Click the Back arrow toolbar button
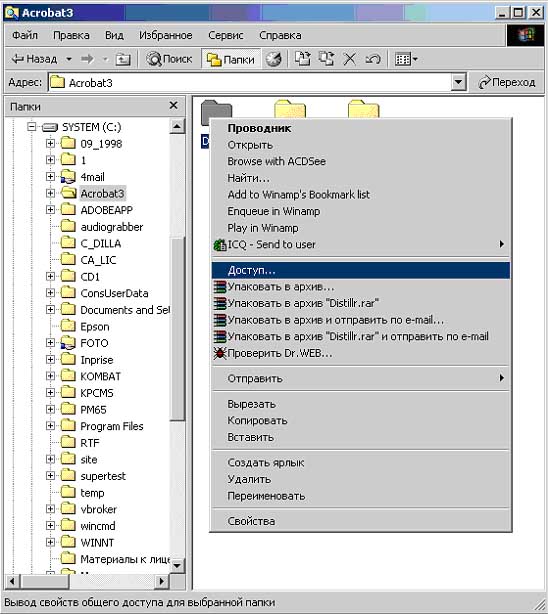Viewport: 548px width, 614px height. [34, 59]
